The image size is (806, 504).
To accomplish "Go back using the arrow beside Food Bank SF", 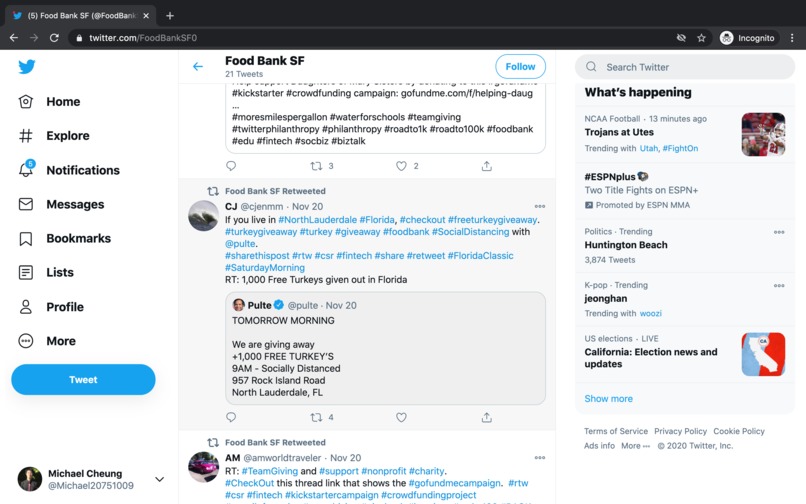I will (198, 66).
